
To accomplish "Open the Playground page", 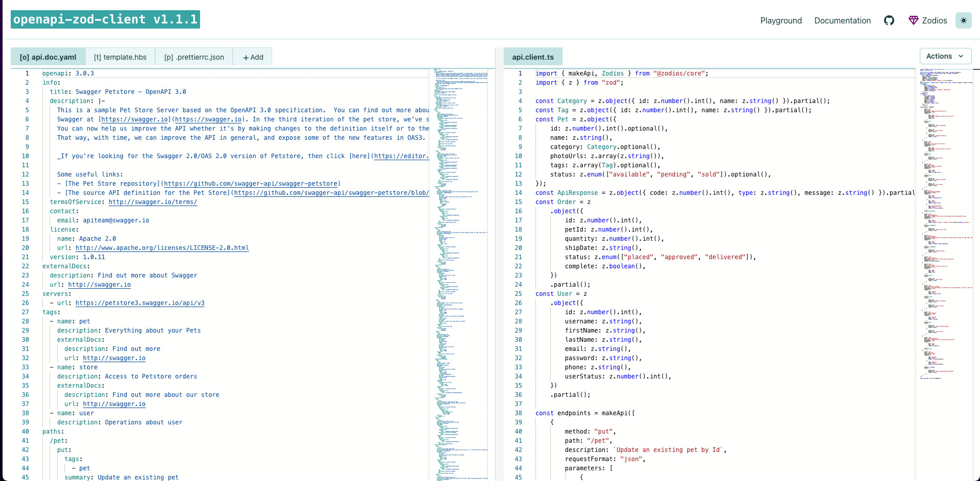I will (781, 20).
